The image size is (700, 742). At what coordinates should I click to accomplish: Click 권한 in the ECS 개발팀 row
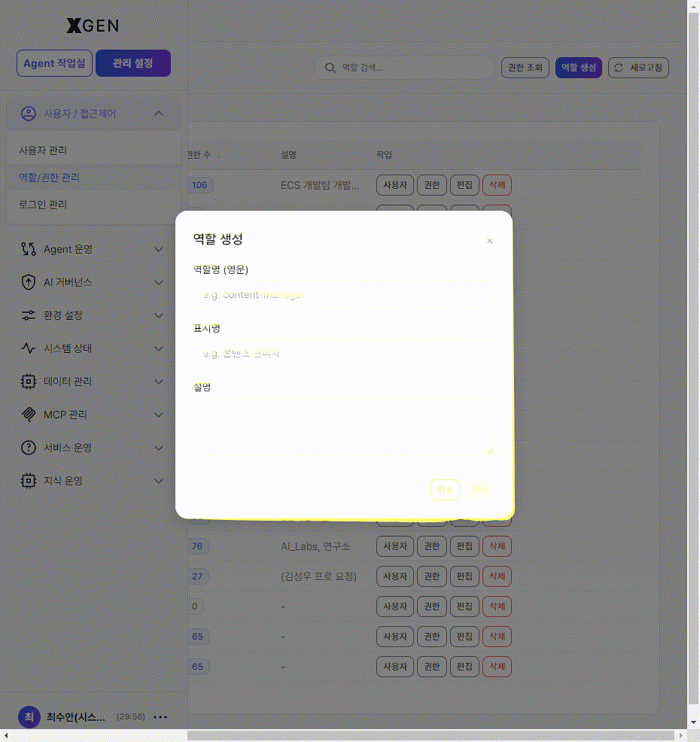pyautogui.click(x=431, y=185)
